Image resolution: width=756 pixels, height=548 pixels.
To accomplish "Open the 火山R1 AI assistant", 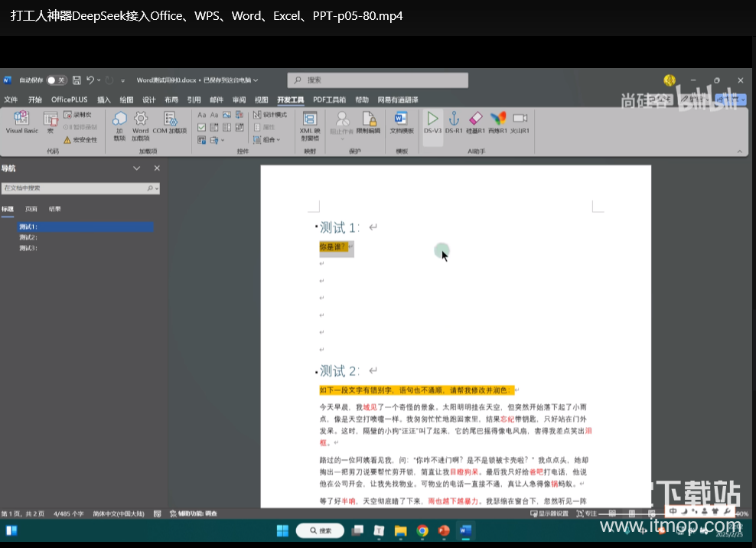I will [521, 122].
